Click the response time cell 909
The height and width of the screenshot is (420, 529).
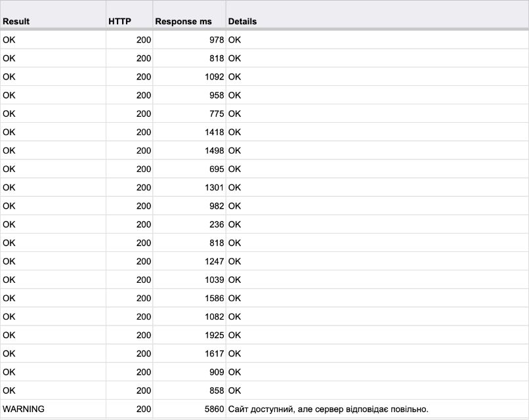[189, 371]
